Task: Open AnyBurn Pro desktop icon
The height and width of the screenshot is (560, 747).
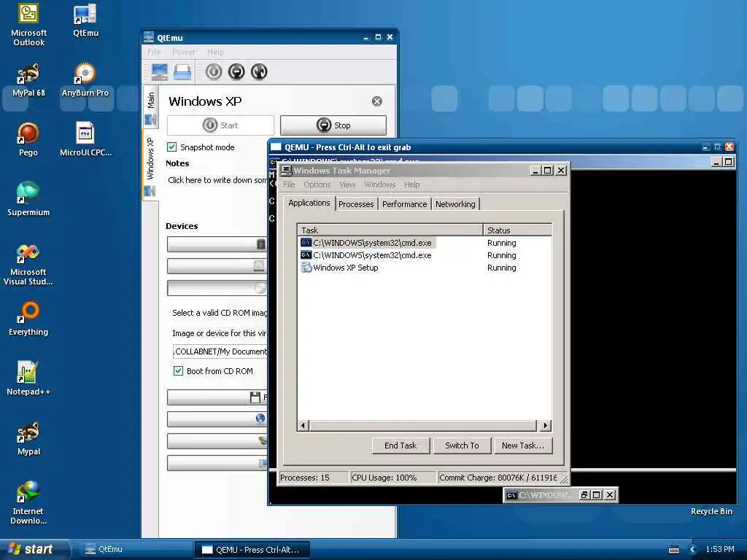Action: [x=85, y=80]
